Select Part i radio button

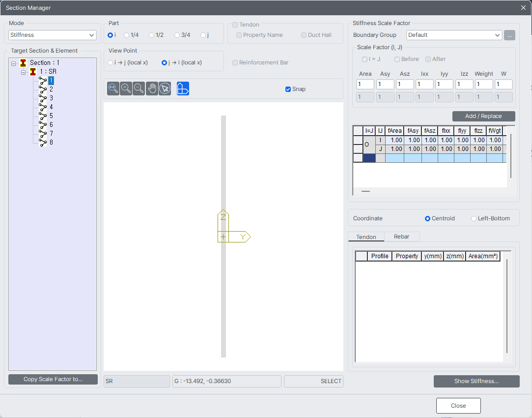pyautogui.click(x=110, y=35)
